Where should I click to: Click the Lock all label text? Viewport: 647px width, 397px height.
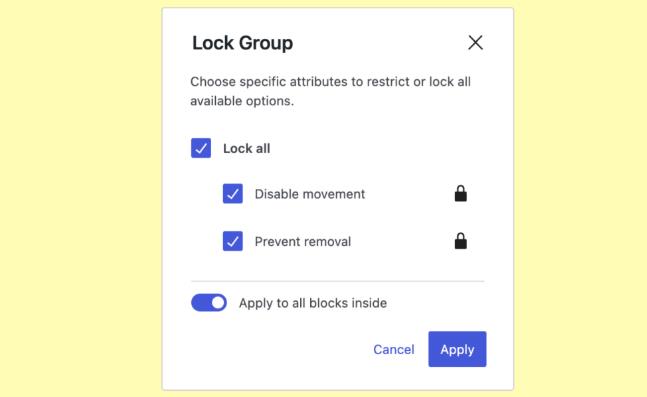click(247, 149)
